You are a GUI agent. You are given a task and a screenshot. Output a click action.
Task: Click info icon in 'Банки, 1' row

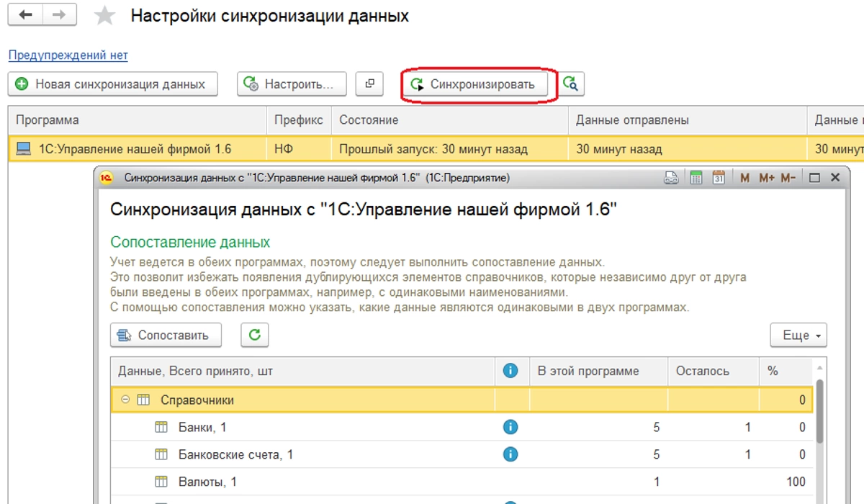coord(510,427)
